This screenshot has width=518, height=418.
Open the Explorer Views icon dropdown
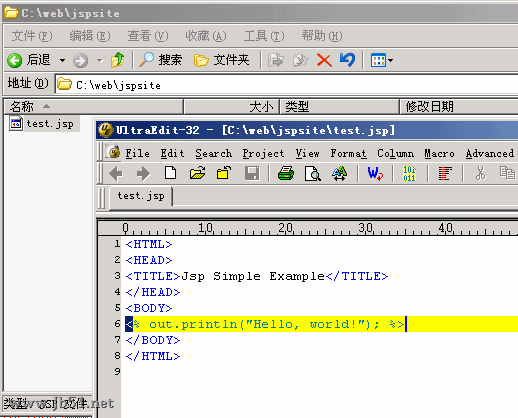382,60
